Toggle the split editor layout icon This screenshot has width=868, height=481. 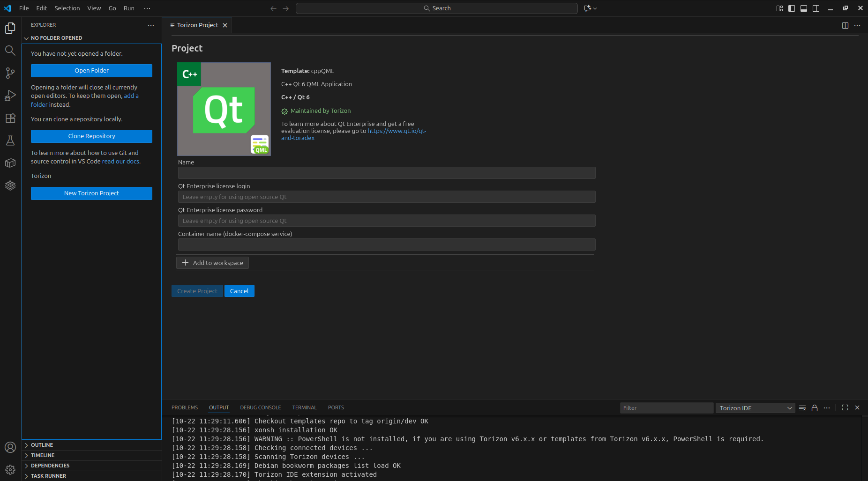[845, 25]
